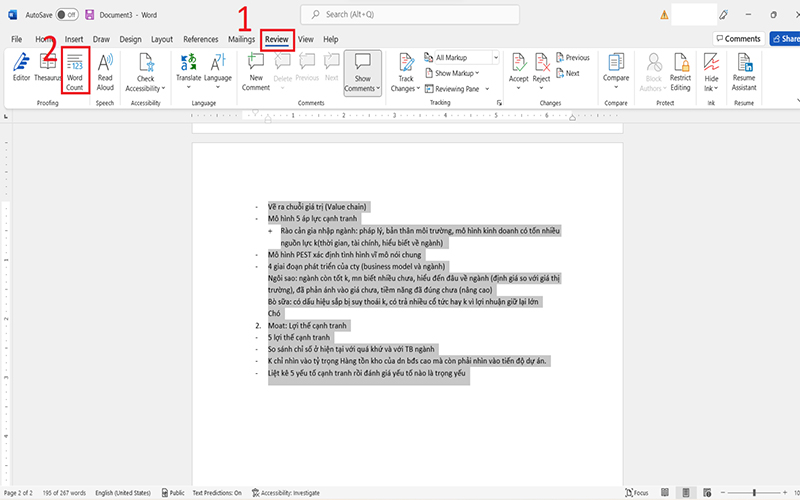This screenshot has height=500, width=800.
Task: Click the Search box
Action: (x=410, y=15)
